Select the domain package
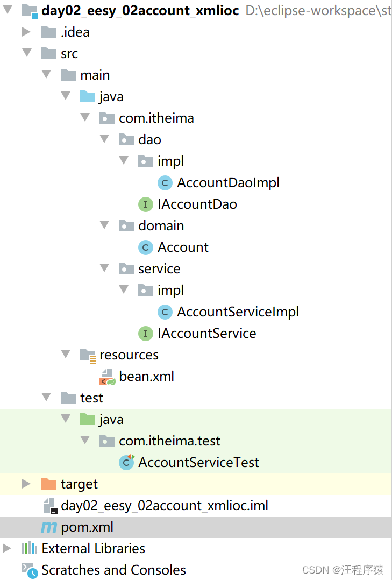The height and width of the screenshot is (580, 392). [161, 226]
